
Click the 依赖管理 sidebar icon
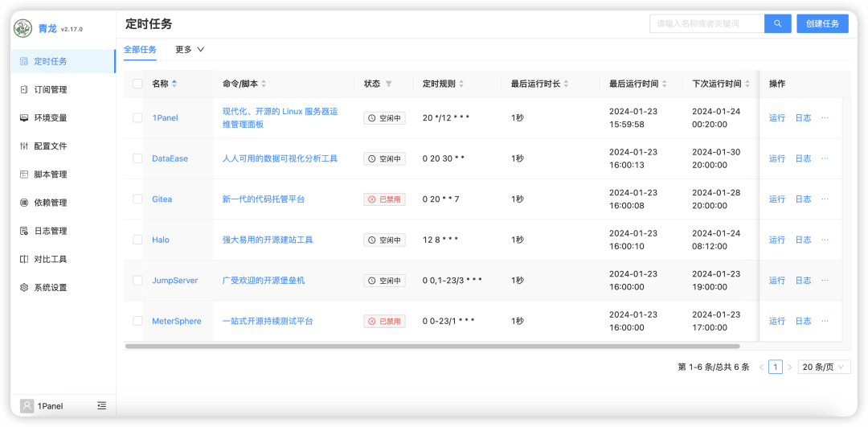point(24,203)
